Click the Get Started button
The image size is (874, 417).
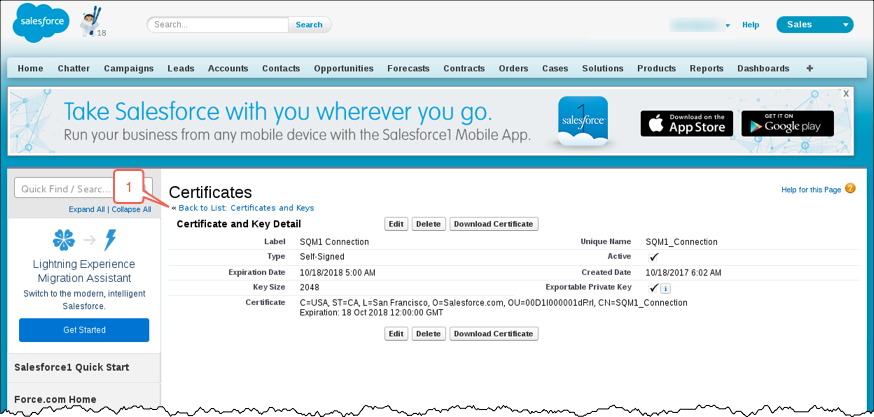tap(84, 330)
